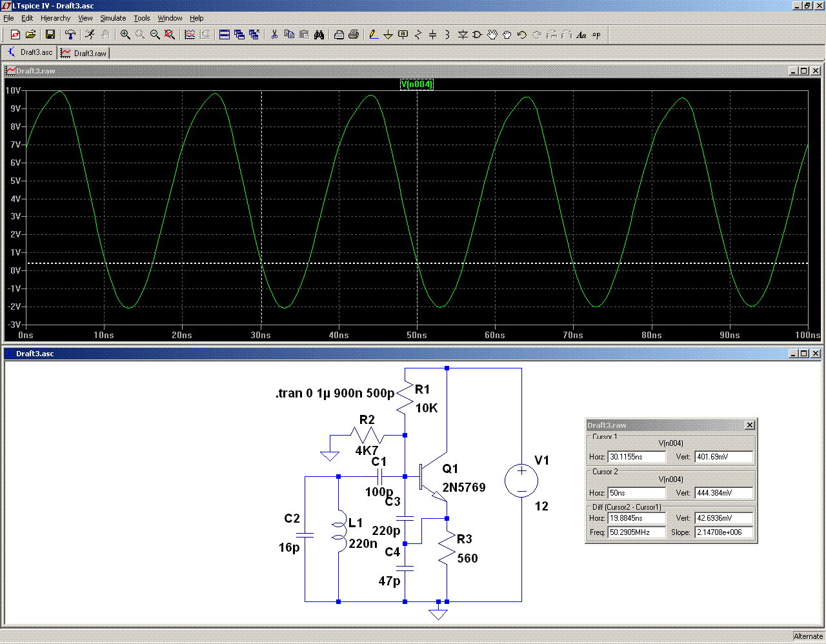The width and height of the screenshot is (826, 644).
Task: Open the Simulate menu
Action: (113, 18)
